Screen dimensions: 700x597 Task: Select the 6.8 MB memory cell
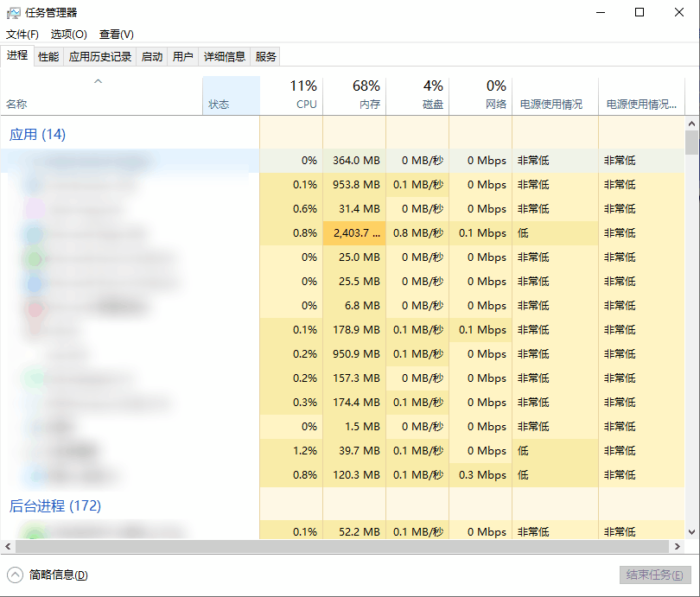coord(354,306)
